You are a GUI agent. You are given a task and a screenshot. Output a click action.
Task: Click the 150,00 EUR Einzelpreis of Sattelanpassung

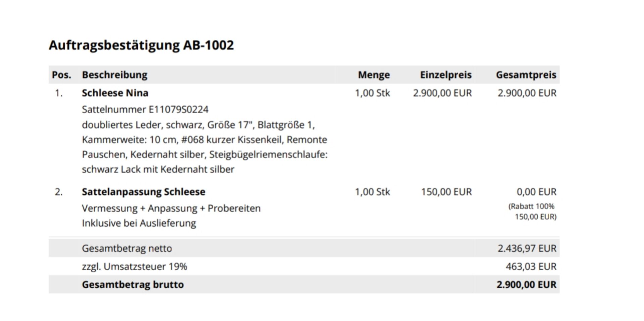point(446,192)
